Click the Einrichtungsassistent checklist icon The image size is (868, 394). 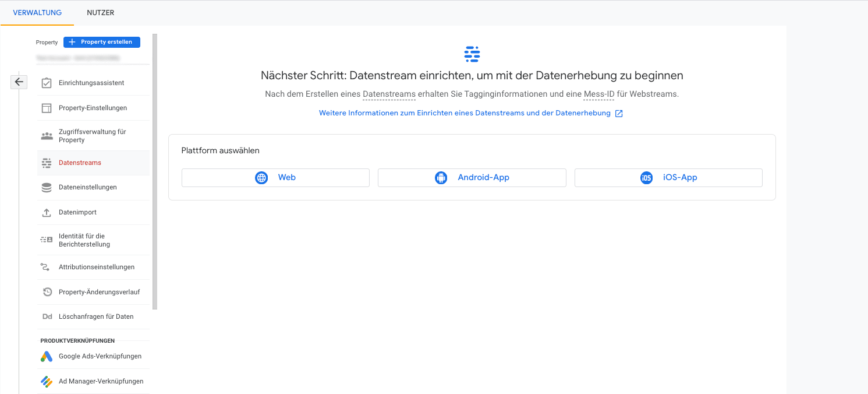point(47,83)
